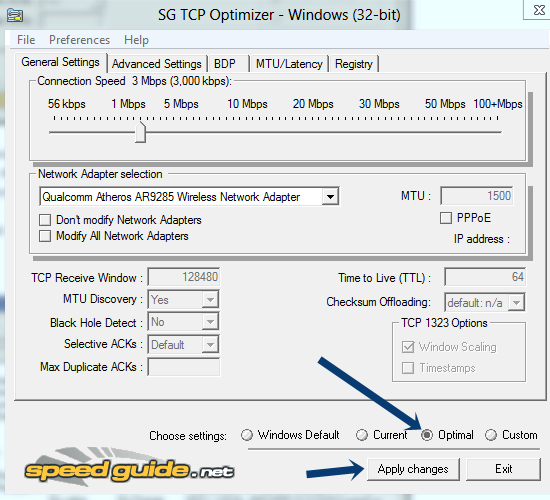Click the Apply changes button
This screenshot has height=500, width=550.
413,469
